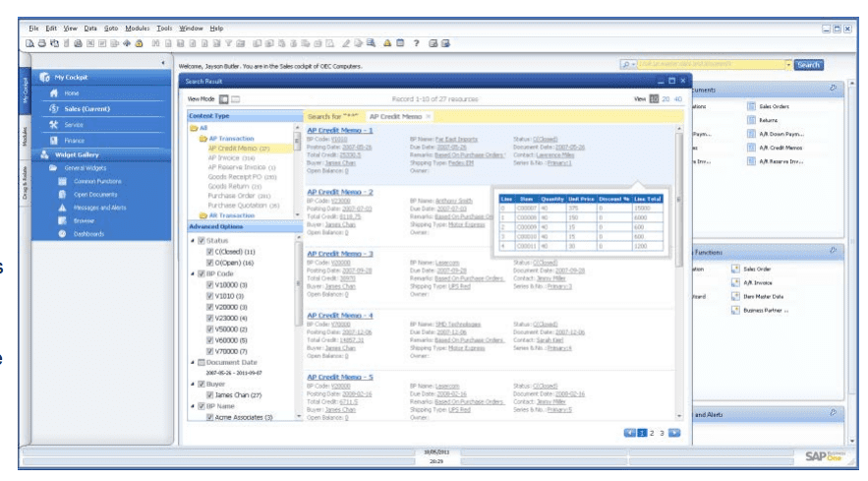Screen dimensions: 868x481
Task: Open Sales (Current) cockpit in sidebar
Action: 87,108
